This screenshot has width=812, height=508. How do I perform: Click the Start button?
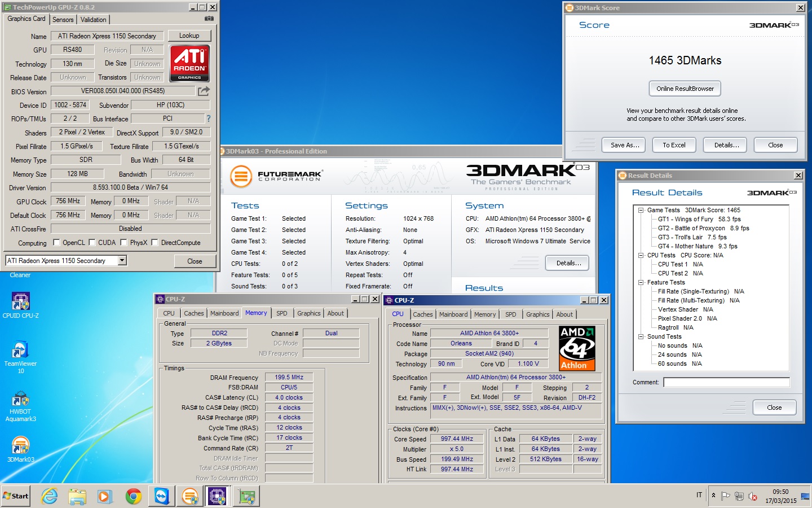click(x=16, y=496)
